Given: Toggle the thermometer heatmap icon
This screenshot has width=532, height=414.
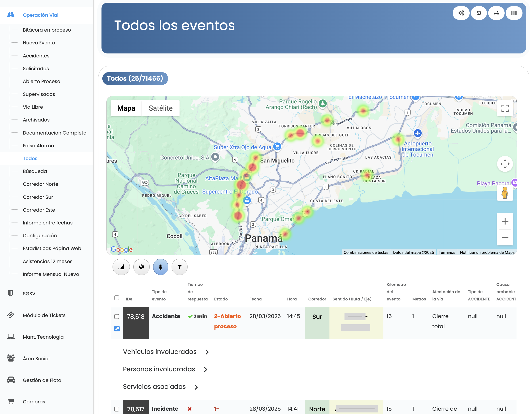Looking at the screenshot, I should 160,267.
